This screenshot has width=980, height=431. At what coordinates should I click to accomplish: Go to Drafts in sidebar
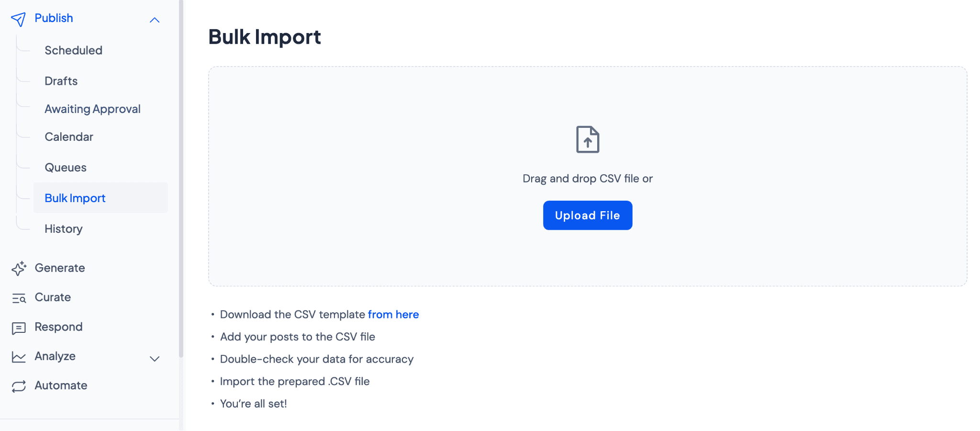pos(61,81)
